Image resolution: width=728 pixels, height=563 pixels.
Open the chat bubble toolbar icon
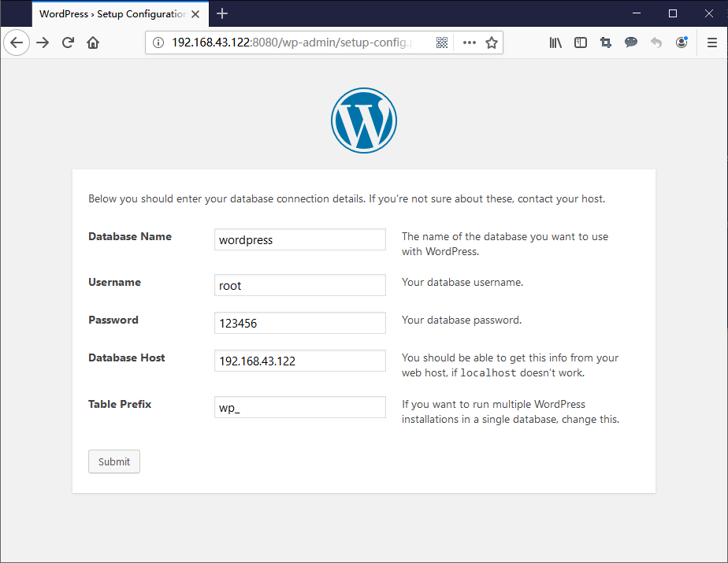coord(631,43)
